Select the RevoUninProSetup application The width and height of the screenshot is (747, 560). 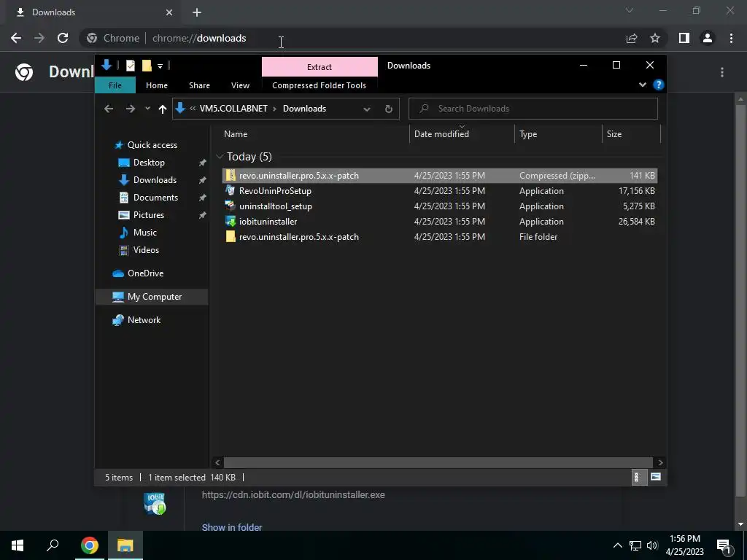point(440,191)
